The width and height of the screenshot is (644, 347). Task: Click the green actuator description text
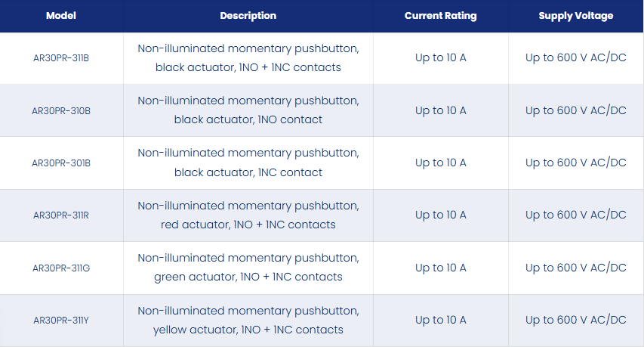coord(248,267)
